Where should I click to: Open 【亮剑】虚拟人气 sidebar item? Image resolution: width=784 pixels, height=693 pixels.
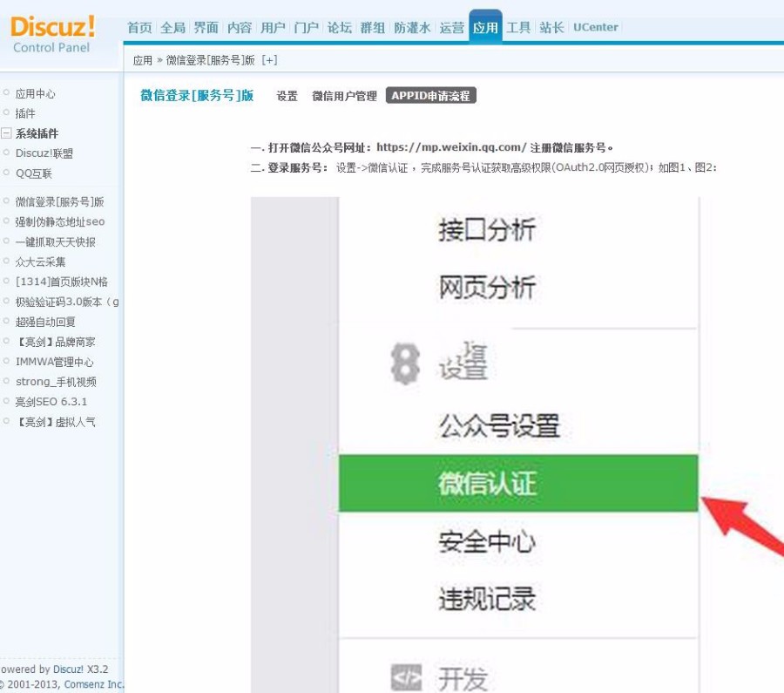55,422
